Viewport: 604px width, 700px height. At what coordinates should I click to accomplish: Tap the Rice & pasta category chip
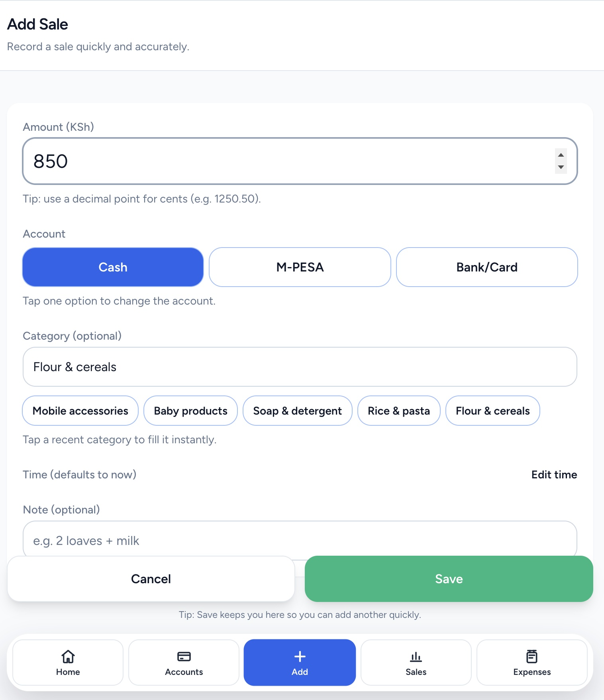399,411
